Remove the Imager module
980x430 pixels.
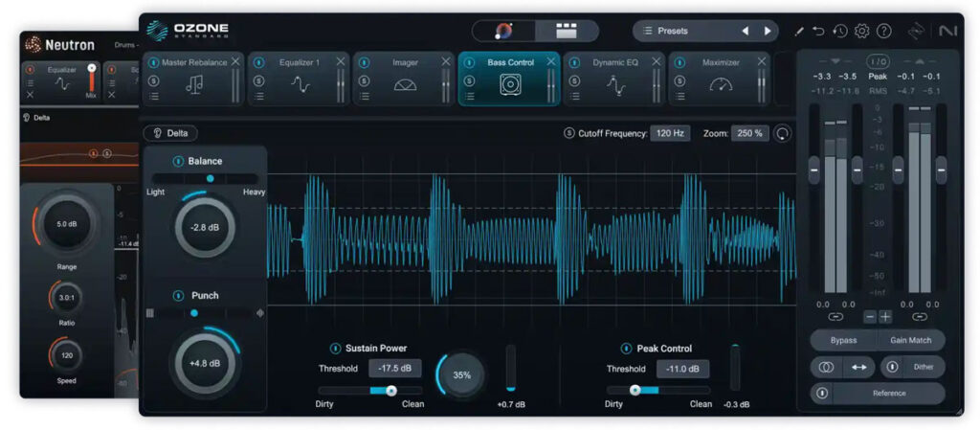point(446,61)
